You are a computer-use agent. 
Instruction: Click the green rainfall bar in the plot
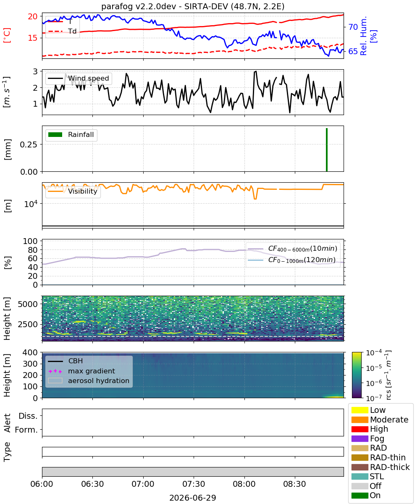(x=327, y=150)
